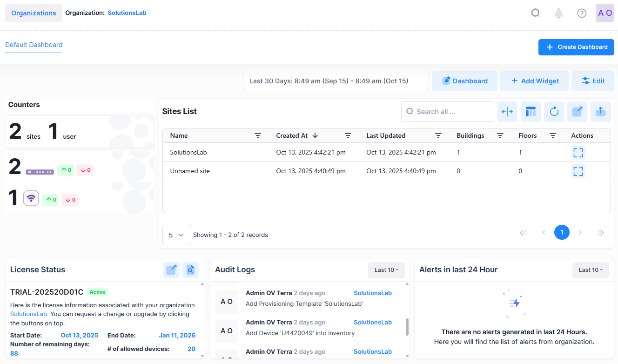
Task: Open Audit Logs Last 10 dropdown
Action: pos(386,270)
